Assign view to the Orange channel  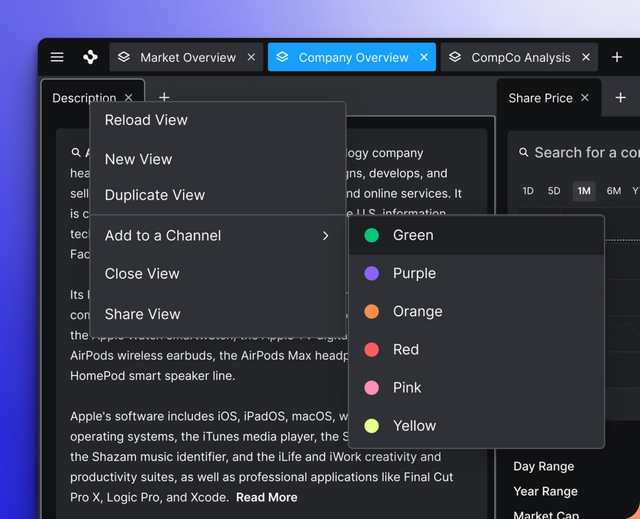coord(417,311)
